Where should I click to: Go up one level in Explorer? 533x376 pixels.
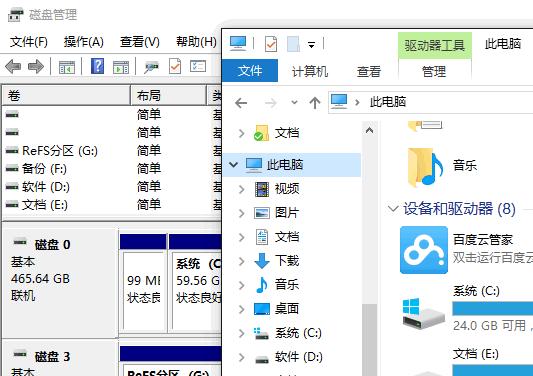pyautogui.click(x=315, y=103)
